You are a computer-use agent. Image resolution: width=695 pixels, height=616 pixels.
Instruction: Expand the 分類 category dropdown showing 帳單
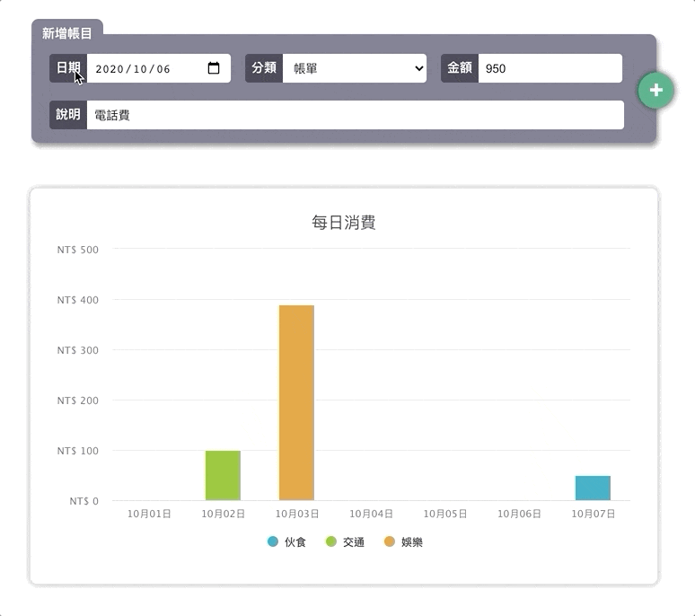355,68
